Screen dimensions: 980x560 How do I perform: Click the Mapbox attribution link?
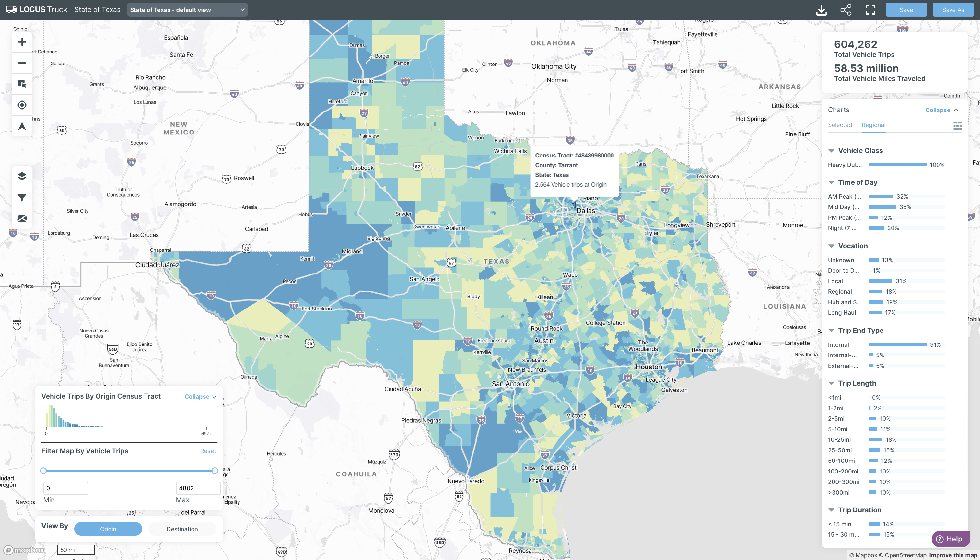coord(863,555)
